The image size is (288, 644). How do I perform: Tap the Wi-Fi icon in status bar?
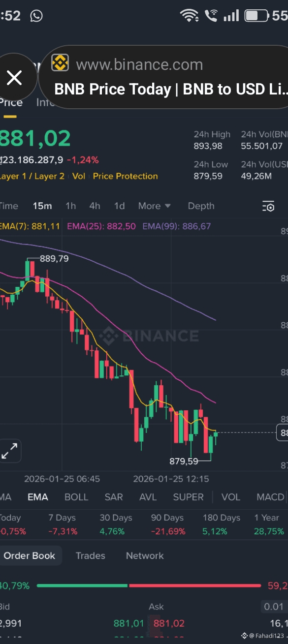[x=190, y=16]
